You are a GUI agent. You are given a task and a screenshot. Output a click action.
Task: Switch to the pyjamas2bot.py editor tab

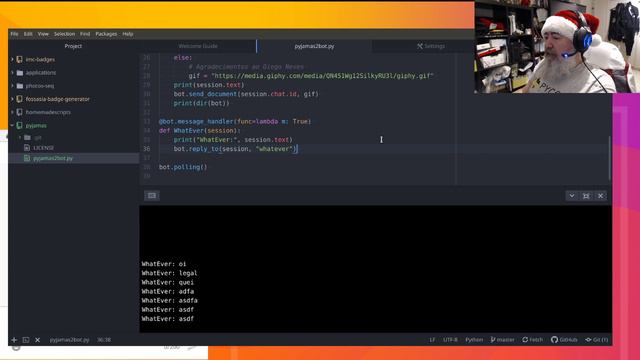314,46
